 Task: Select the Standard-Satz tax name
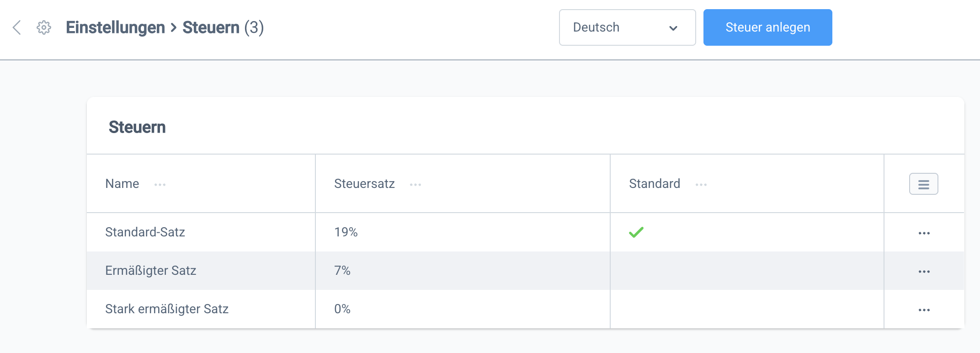145,232
